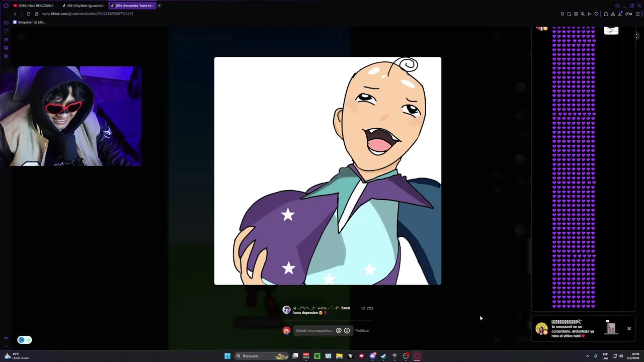Open the emoji picker in reply box
The image size is (644, 362).
347,330
